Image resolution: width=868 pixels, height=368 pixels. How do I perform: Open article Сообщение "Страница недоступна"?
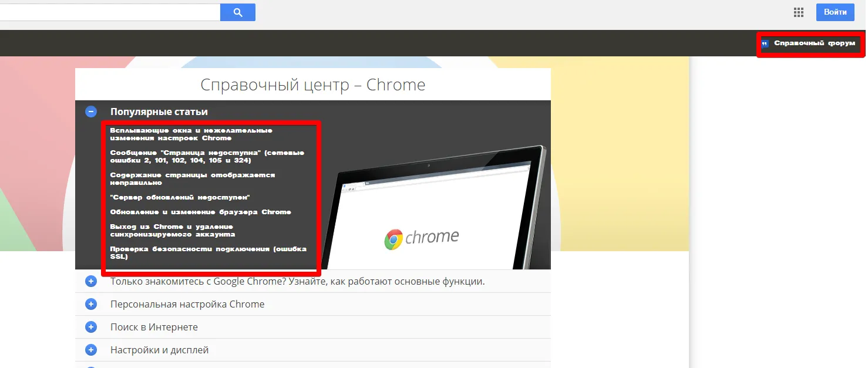coord(207,157)
